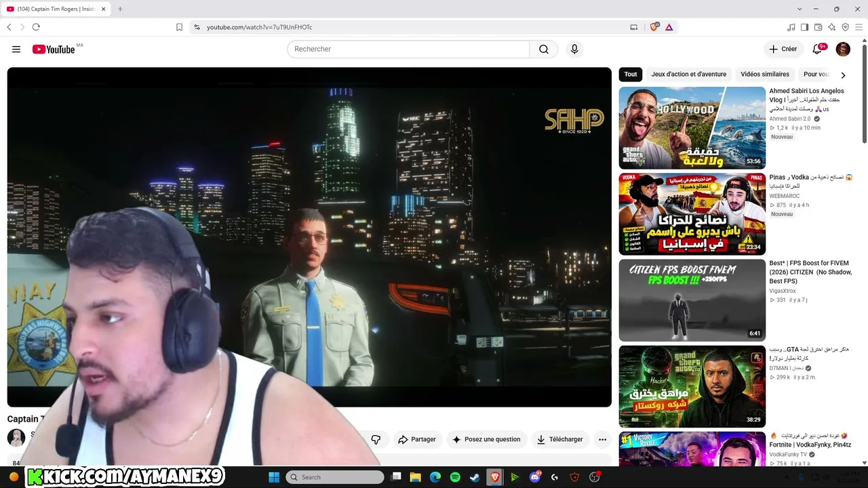
Task: Click the Windows taskbar Search box
Action: (x=335, y=477)
